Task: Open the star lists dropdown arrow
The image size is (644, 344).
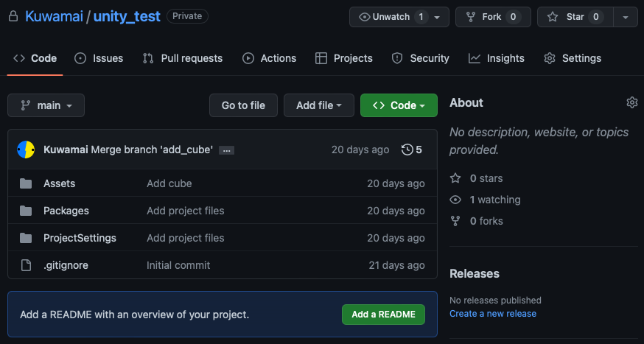Action: [626, 17]
